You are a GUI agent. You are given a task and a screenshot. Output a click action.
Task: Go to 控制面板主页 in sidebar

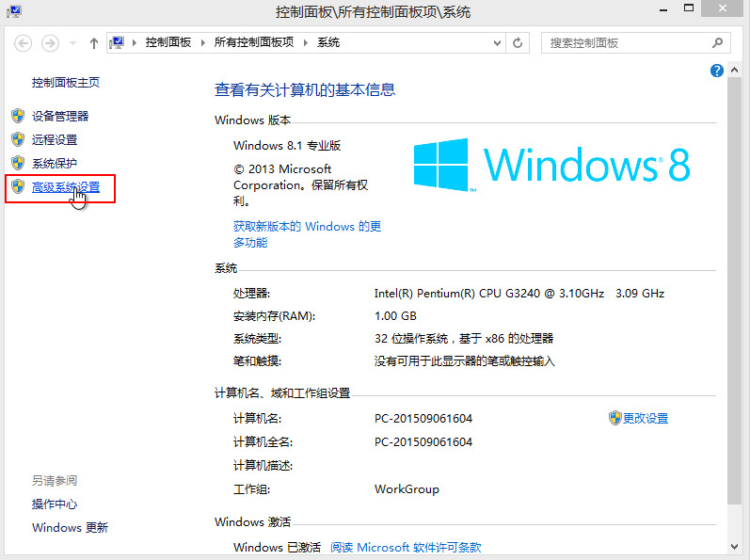(x=66, y=83)
